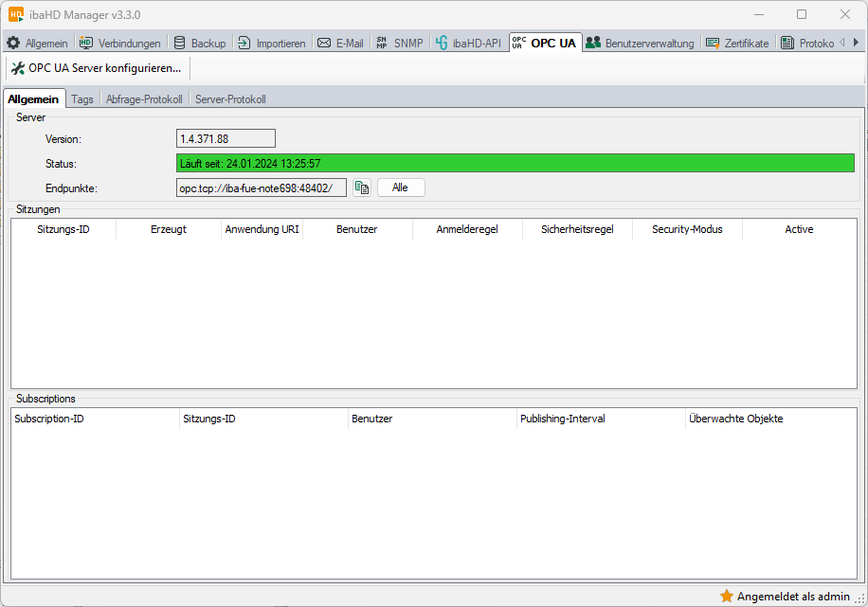Click the wrench icon for server configuration
The image size is (868, 607).
point(18,68)
